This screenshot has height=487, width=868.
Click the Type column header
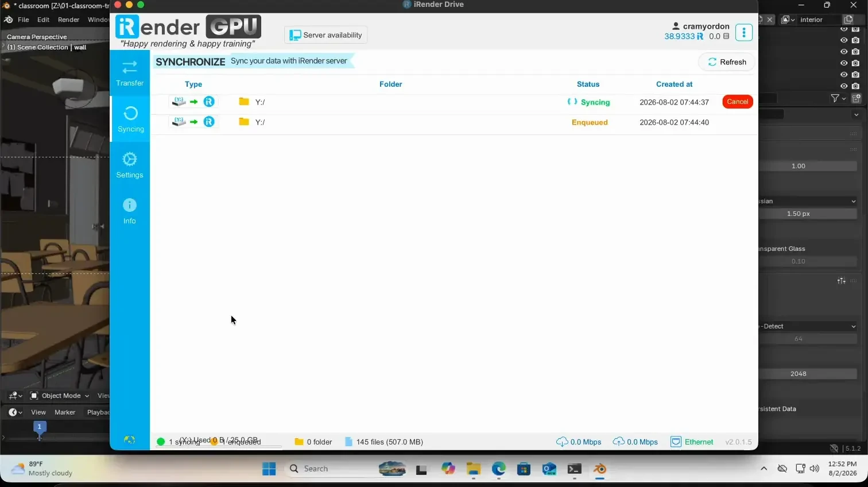coord(193,84)
